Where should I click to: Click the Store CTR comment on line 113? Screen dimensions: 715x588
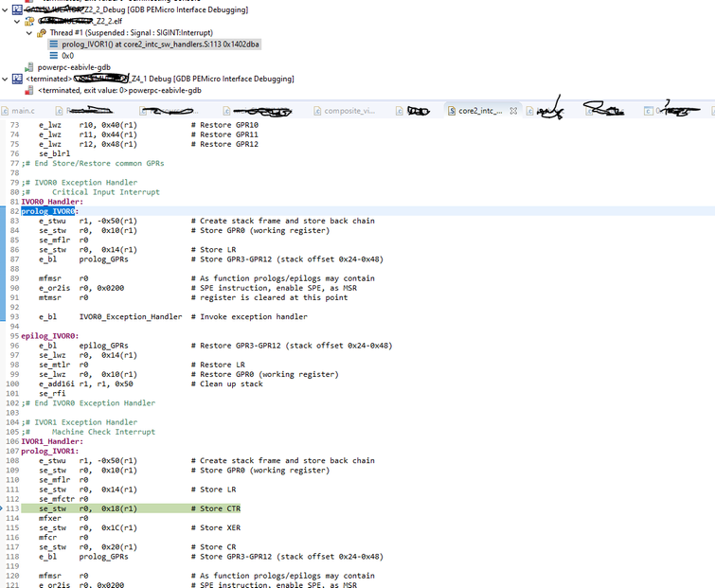click(x=216, y=508)
